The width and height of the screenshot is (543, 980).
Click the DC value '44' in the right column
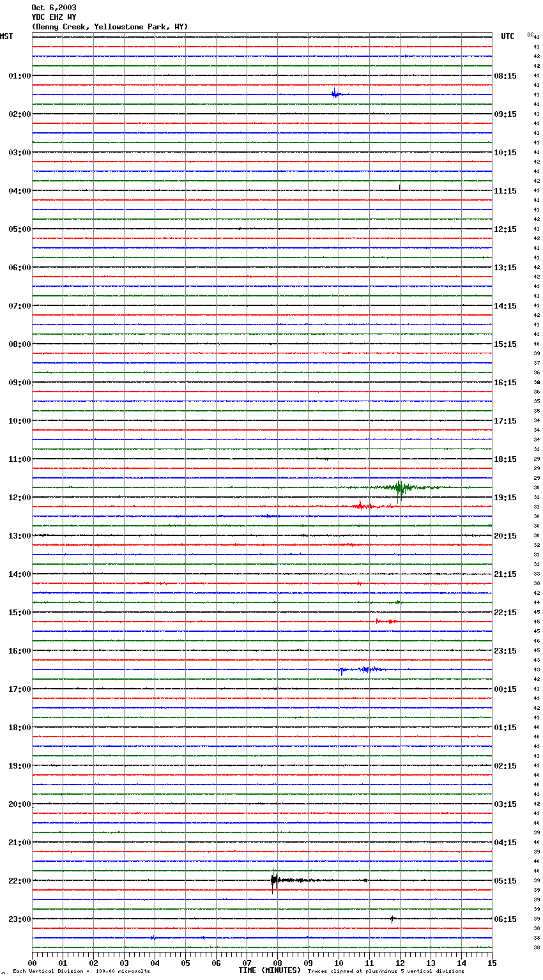tap(537, 603)
